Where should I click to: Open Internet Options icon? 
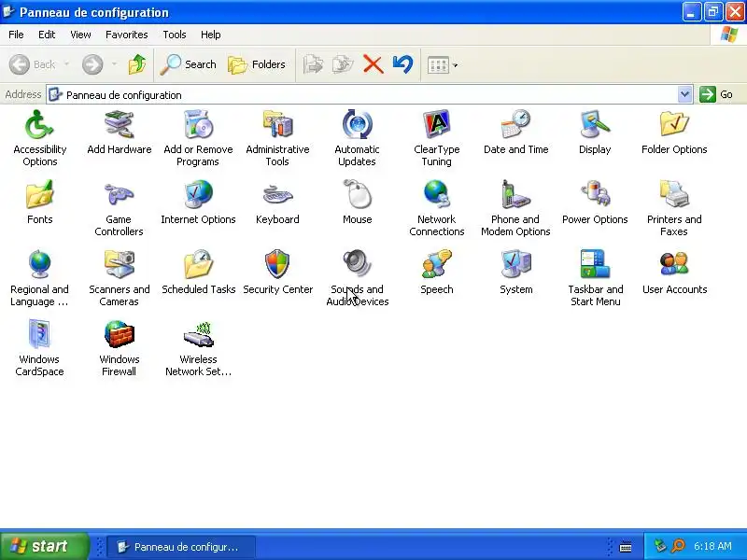coord(198,203)
